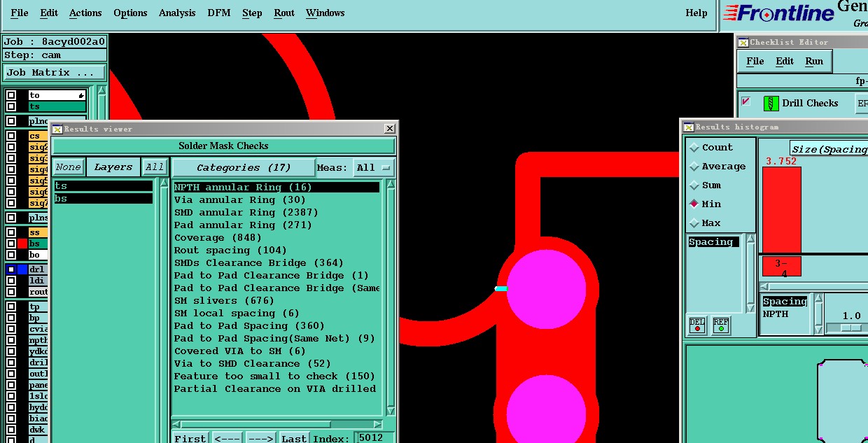Open the Edit menu in main menu bar
Screen dimensions: 868x443
tap(49, 13)
